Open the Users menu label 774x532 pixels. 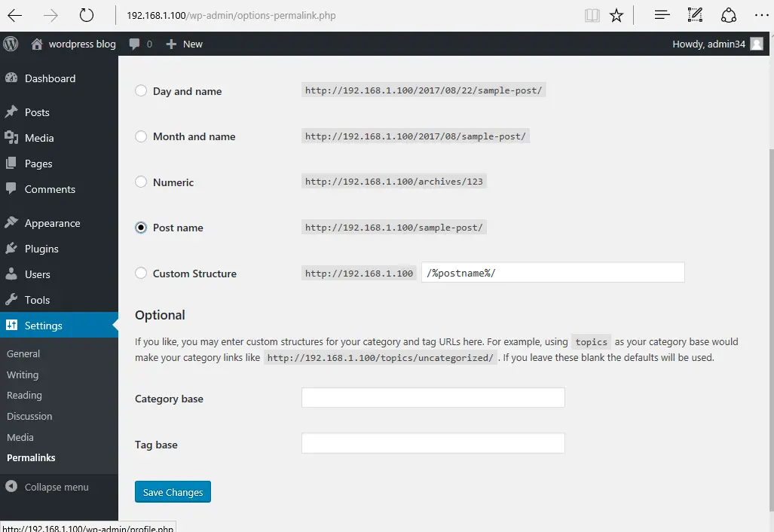[x=38, y=274]
